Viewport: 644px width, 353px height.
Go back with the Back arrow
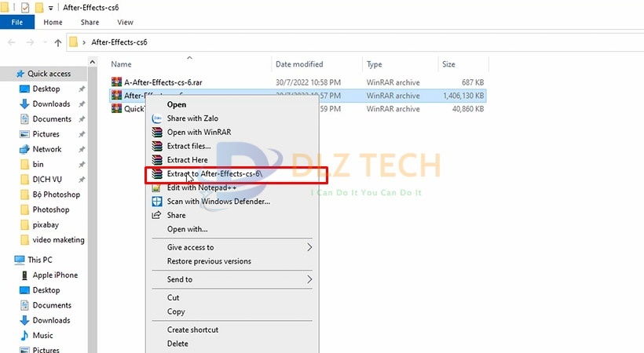coord(12,42)
